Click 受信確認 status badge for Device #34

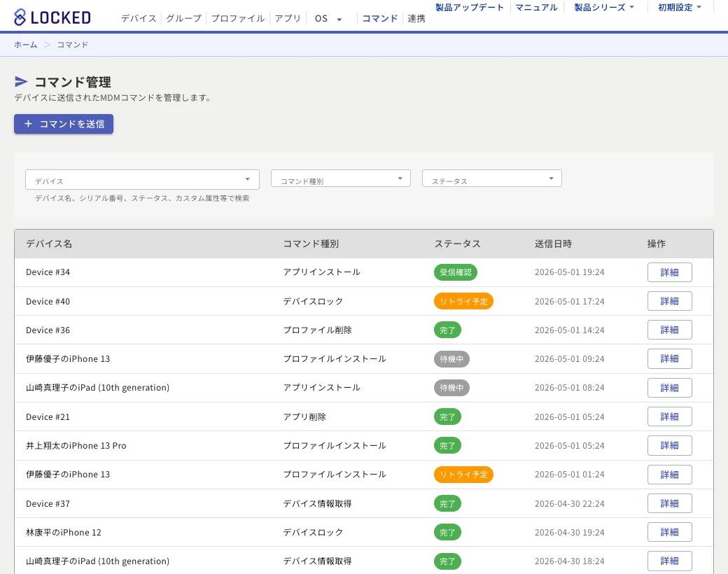tap(456, 272)
